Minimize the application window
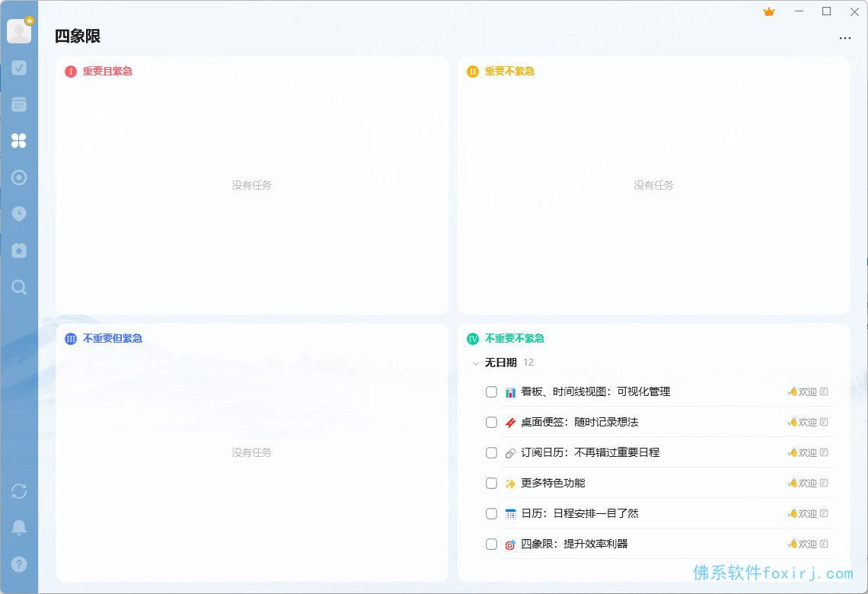 [x=798, y=11]
